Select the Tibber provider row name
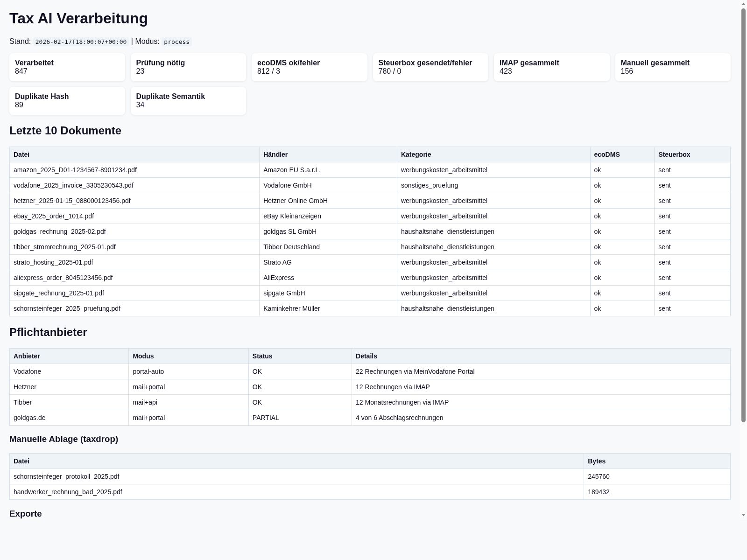The width and height of the screenshot is (747, 560). (x=22, y=402)
